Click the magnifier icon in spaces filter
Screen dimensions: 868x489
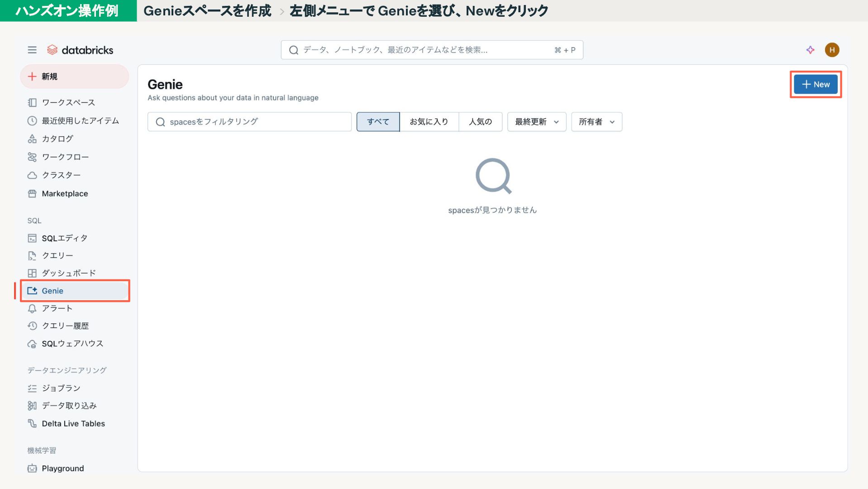[x=160, y=122]
